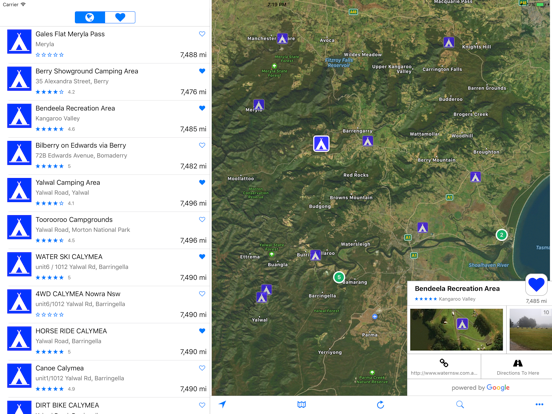Open Bendeela Recreation Area card title
552x414 pixels.
coord(457,288)
